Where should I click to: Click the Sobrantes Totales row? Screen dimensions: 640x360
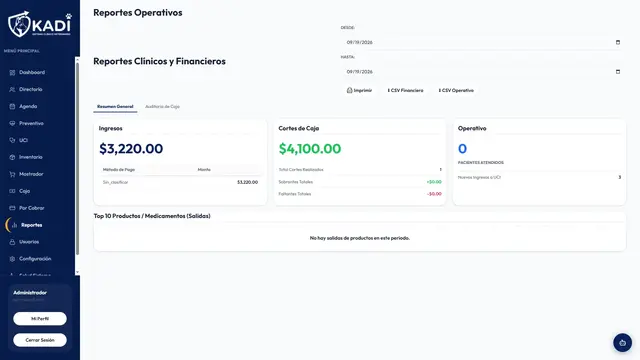point(360,182)
